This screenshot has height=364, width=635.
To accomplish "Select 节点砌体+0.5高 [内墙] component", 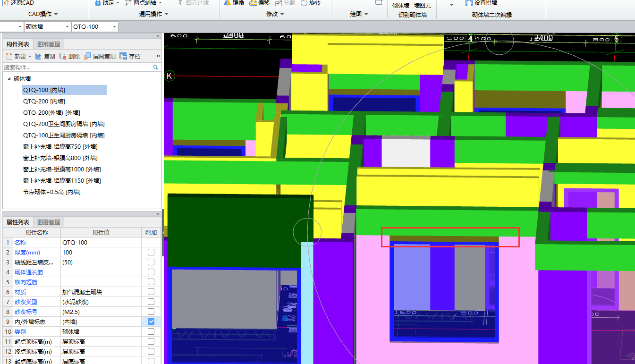I will pyautogui.click(x=51, y=192).
